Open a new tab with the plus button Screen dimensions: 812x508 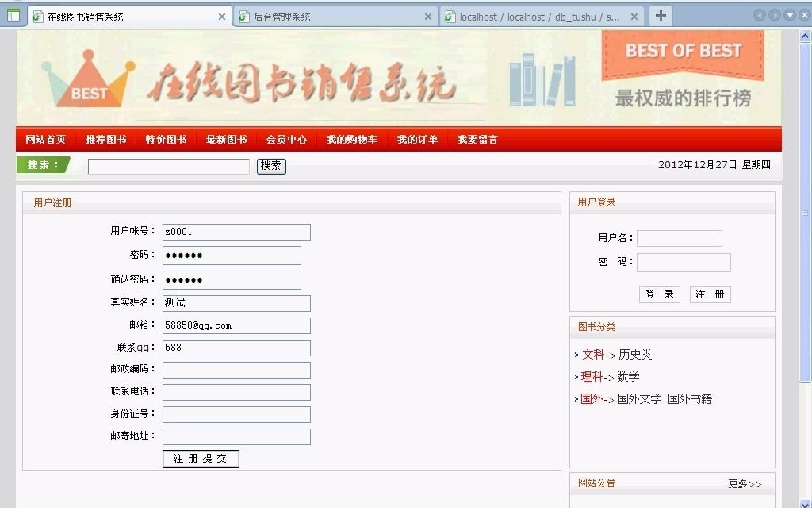[x=661, y=14]
